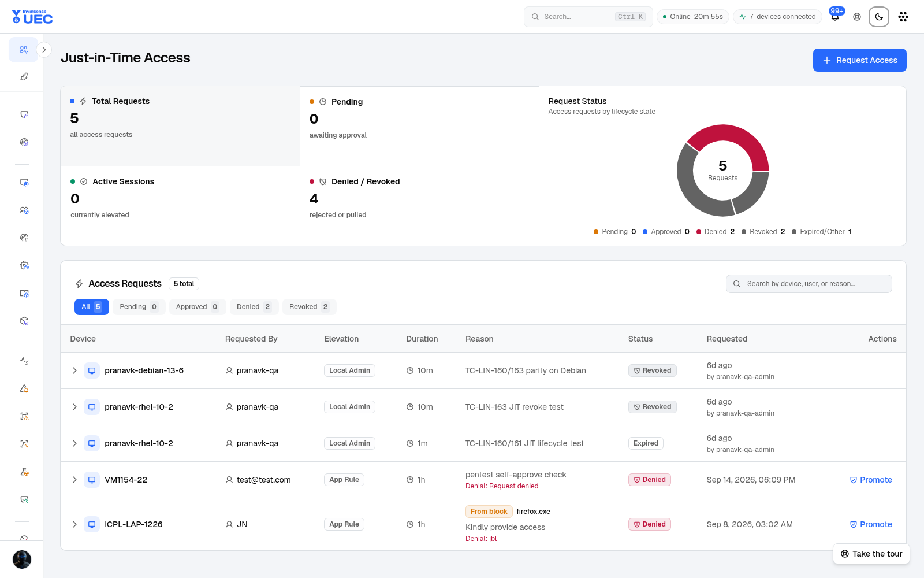The width and height of the screenshot is (924, 578).
Task: Focus the global Search field
Action: [x=588, y=17]
